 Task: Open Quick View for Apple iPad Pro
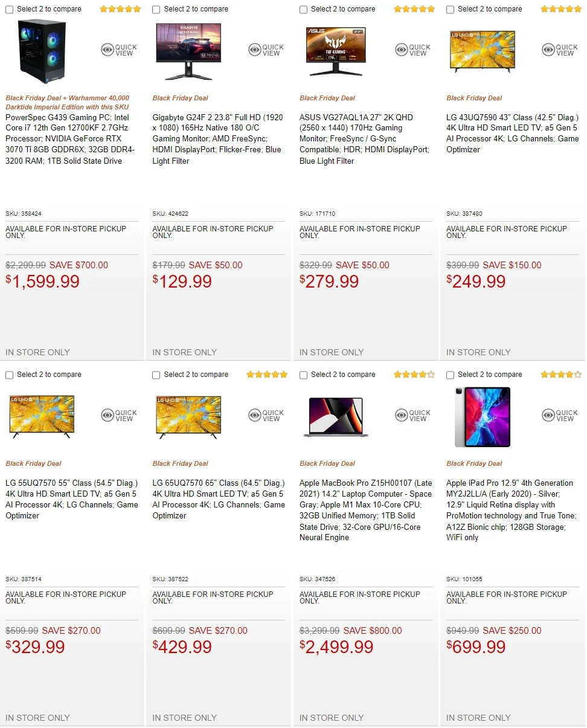pyautogui.click(x=560, y=416)
